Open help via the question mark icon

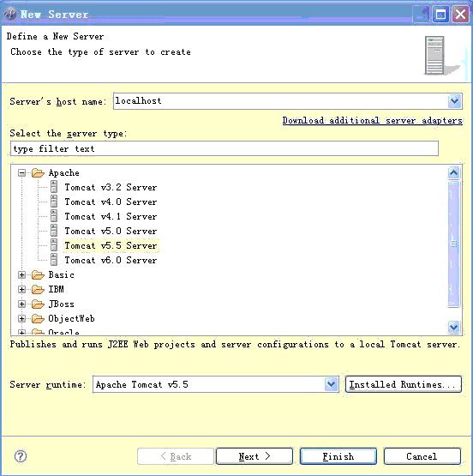coord(21,456)
